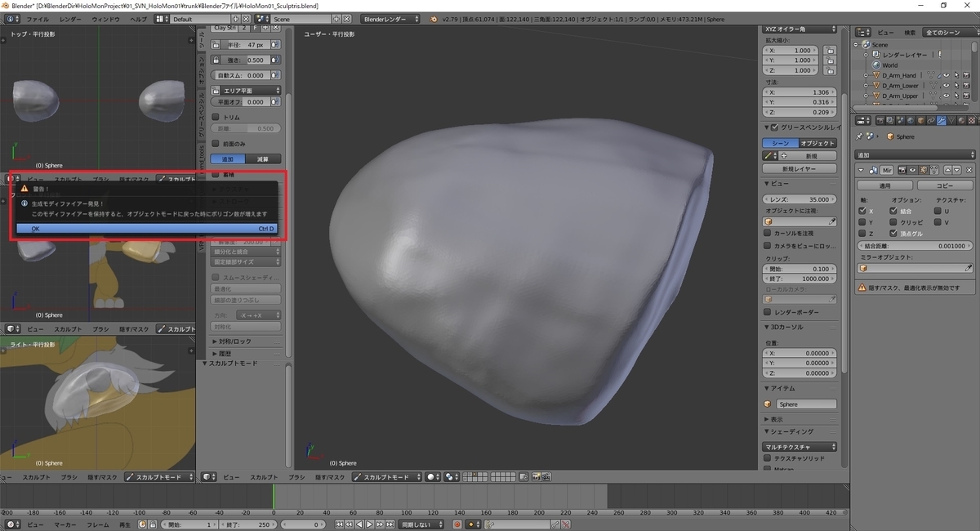Click the コピー modifier button
Screen dimensions: 980x531
945,185
